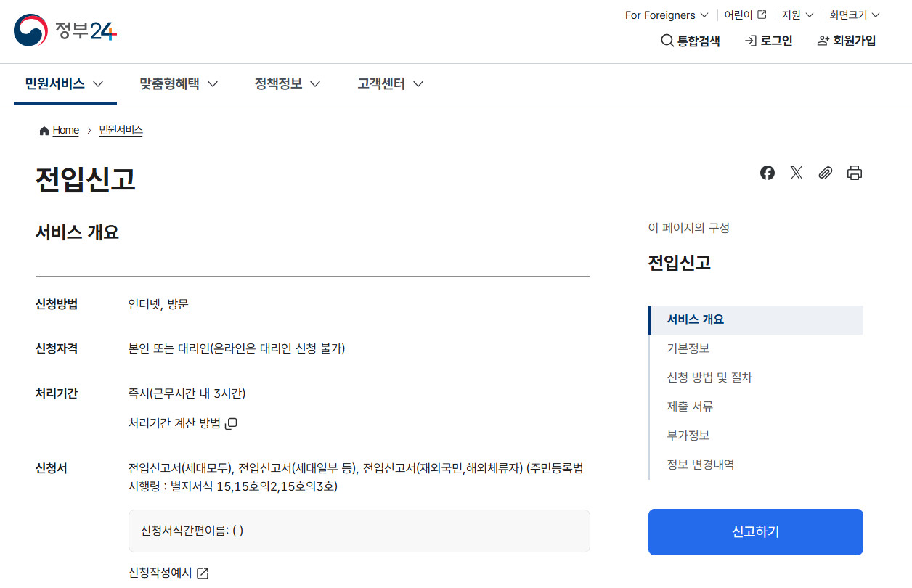Open 회원가입 sign-up page
This screenshot has width=912, height=588.
(847, 41)
